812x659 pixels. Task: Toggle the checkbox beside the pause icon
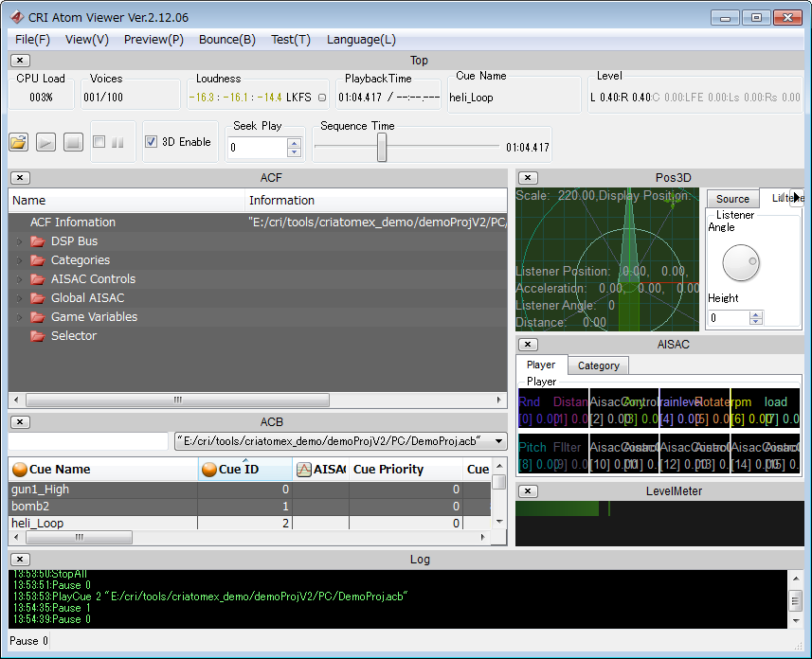pos(99,141)
